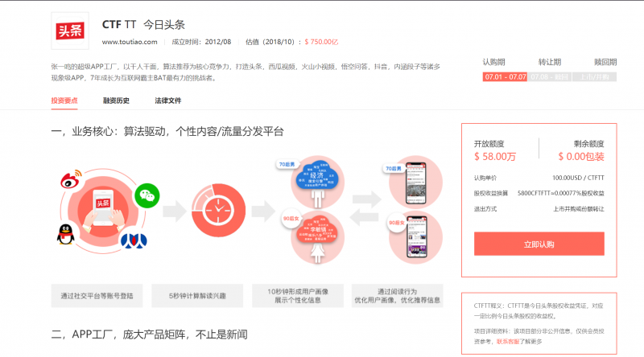
Task: Click the QQ penguin icon
Action: (x=65, y=233)
